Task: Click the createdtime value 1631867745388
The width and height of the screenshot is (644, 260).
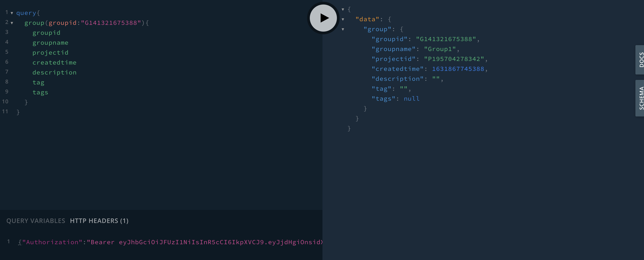Action: pyautogui.click(x=458, y=69)
